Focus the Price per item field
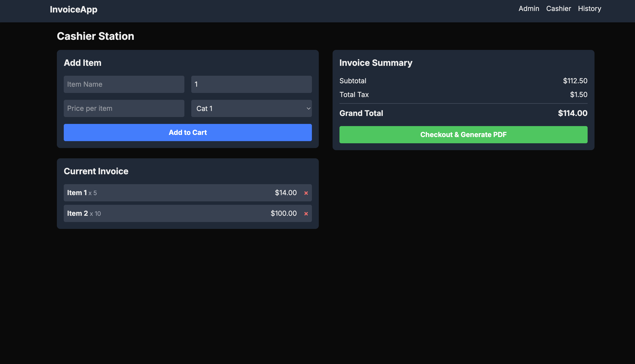This screenshot has height=364, width=635. (124, 108)
